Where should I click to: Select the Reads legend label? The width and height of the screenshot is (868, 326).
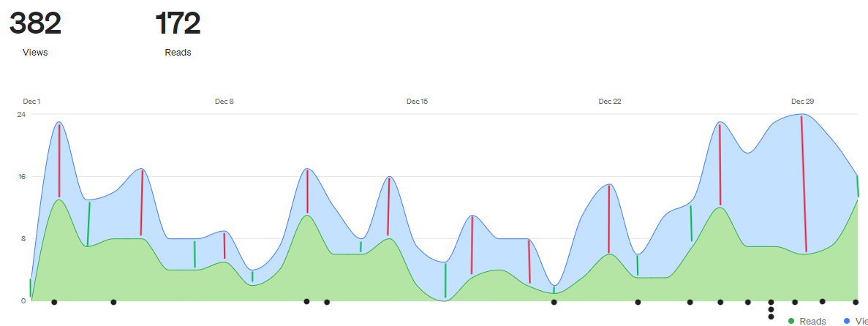coord(812,322)
